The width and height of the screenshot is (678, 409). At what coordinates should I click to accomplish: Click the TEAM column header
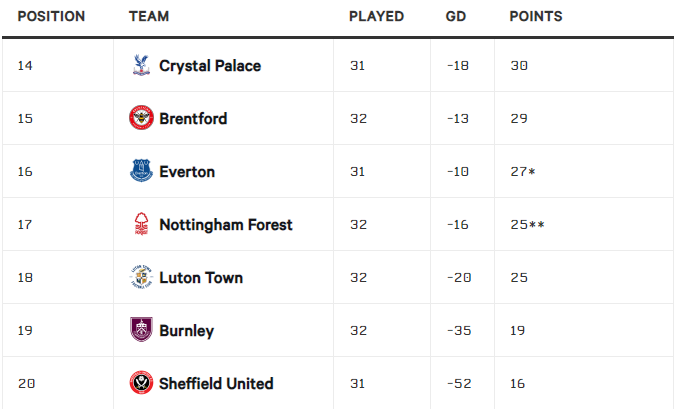pos(149,16)
